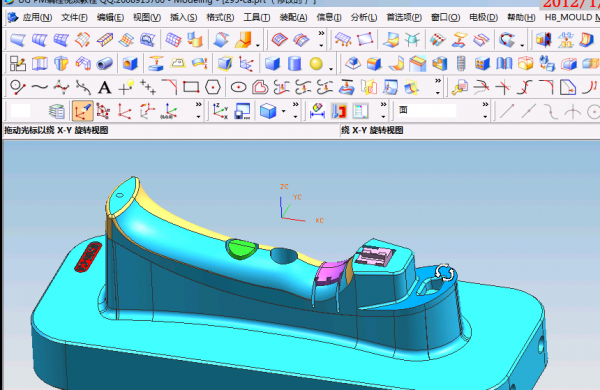Click the Save View icon beside WCS

click(x=242, y=111)
